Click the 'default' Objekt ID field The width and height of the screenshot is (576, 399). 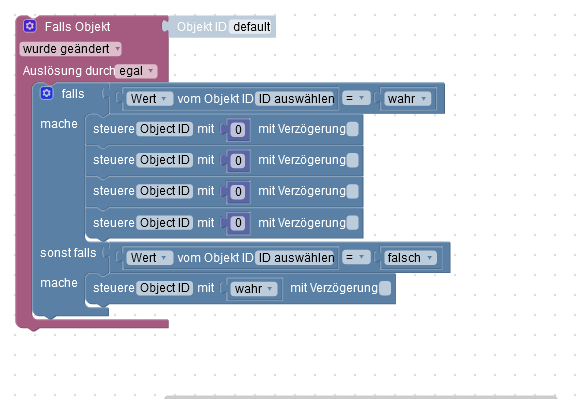click(x=252, y=26)
